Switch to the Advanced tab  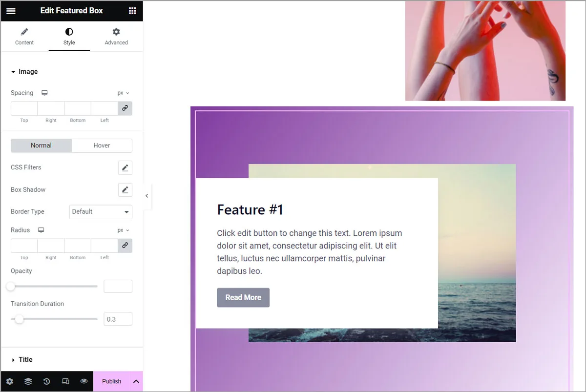(x=116, y=37)
